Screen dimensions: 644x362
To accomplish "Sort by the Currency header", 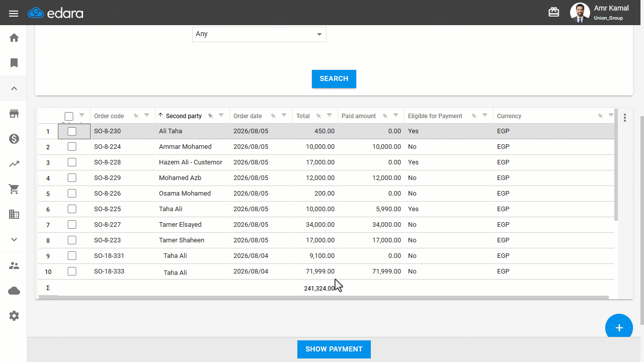I will click(509, 116).
